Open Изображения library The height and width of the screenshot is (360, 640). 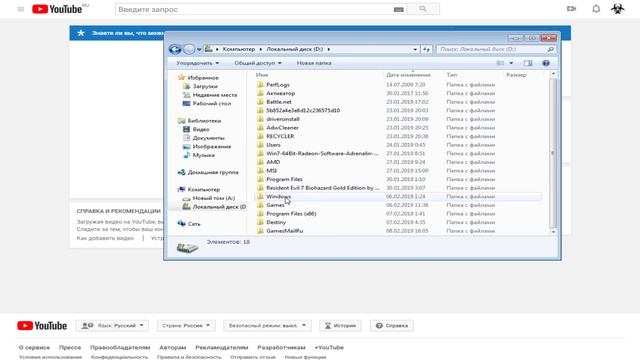pos(211,147)
